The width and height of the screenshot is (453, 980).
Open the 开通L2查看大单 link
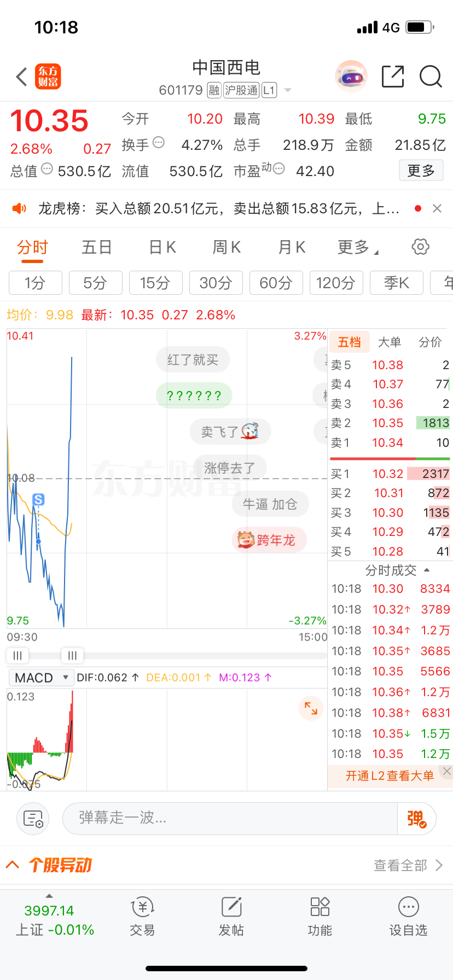pos(390,775)
